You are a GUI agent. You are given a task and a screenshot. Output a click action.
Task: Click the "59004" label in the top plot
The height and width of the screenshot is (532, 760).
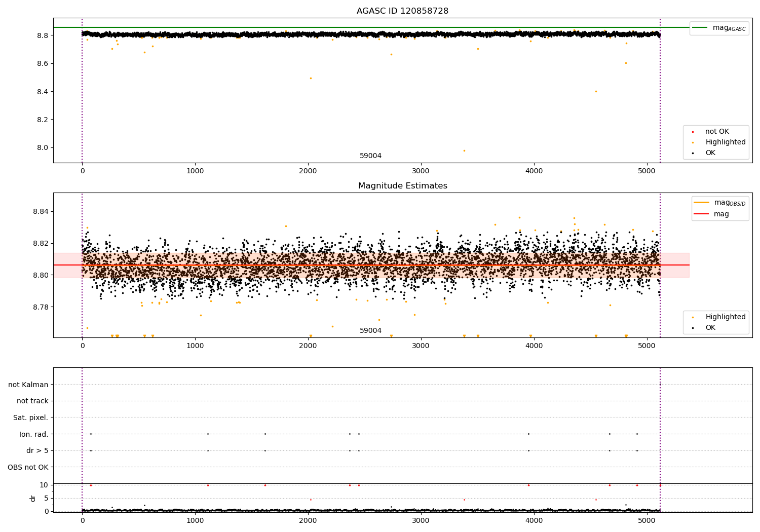point(370,156)
